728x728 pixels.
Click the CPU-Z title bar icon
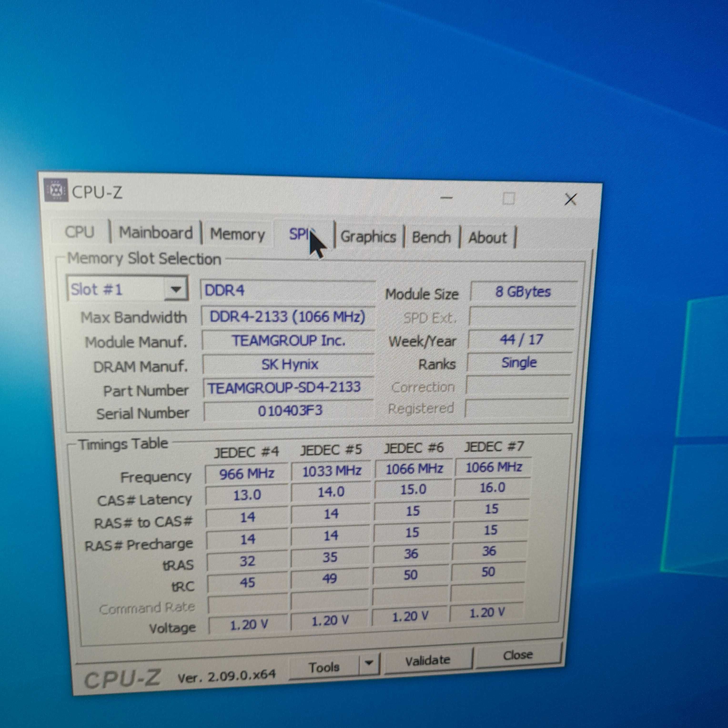coord(56,190)
